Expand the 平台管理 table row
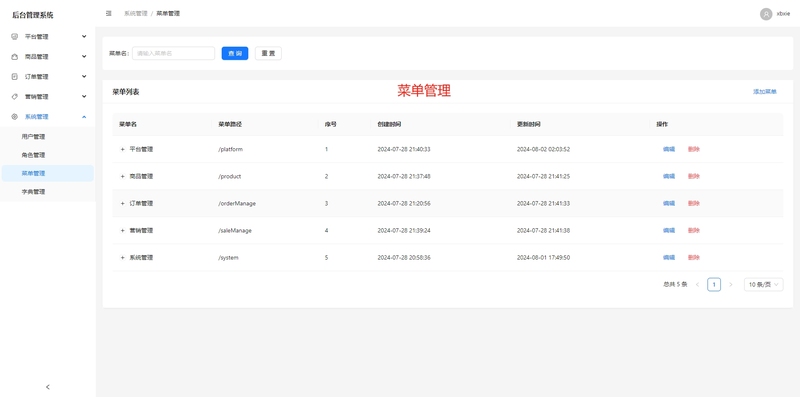 point(122,150)
